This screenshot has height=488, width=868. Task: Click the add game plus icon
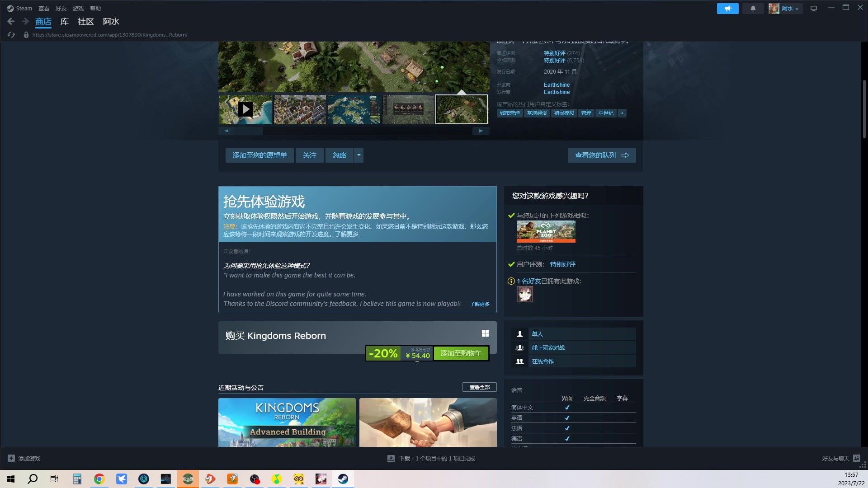point(11,458)
